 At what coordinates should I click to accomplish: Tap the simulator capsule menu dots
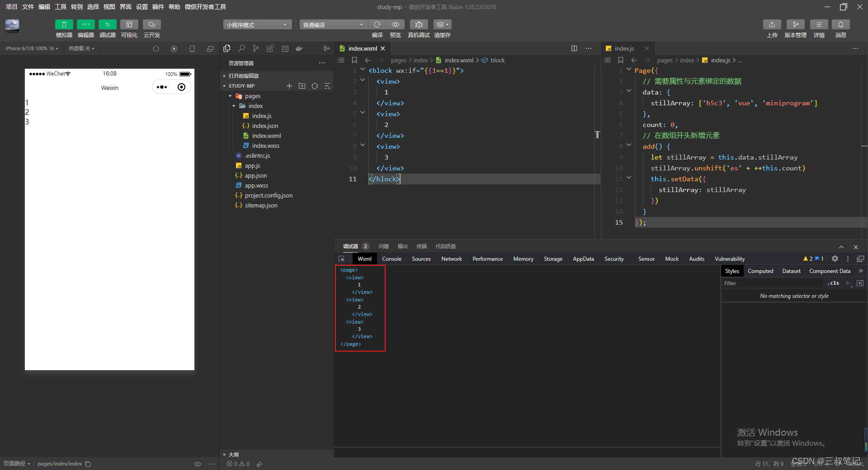click(x=162, y=87)
